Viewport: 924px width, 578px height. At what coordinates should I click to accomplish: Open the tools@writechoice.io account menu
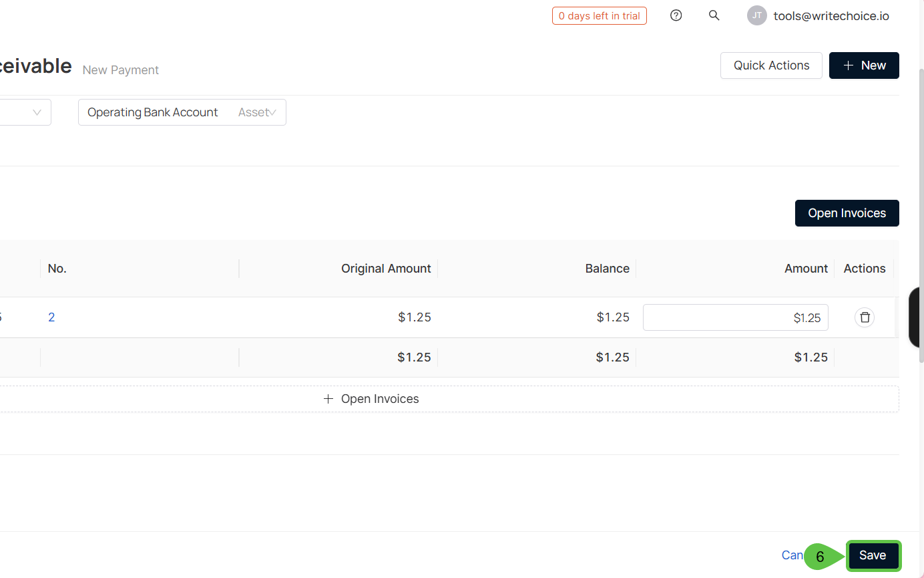(831, 15)
